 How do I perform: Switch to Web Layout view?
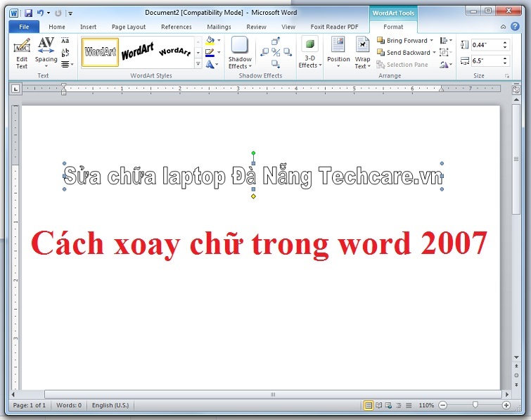pyautogui.click(x=388, y=405)
